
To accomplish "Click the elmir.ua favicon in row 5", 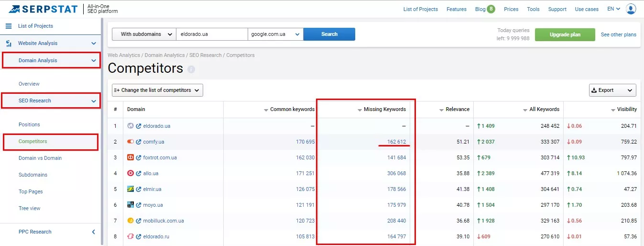I will [131, 189].
